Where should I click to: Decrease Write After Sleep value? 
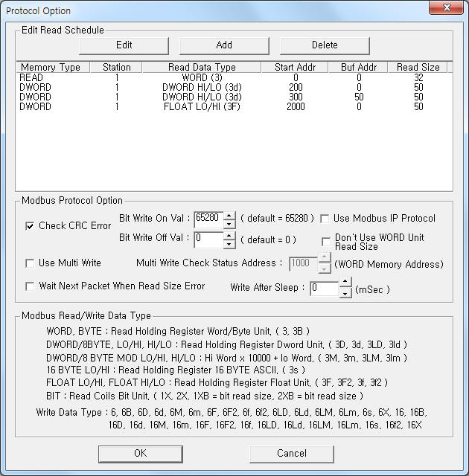click(x=345, y=292)
